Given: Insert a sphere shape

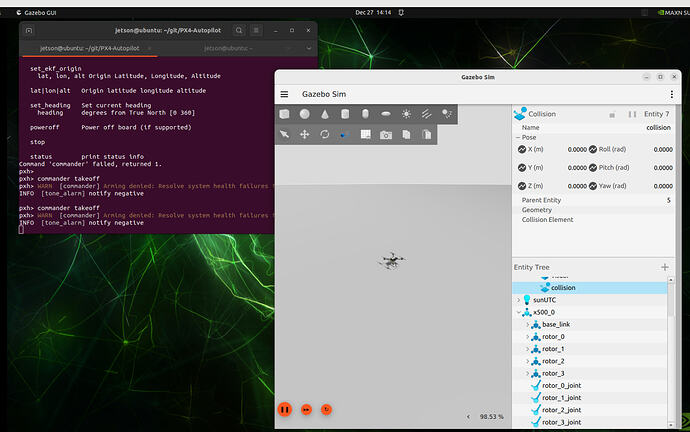Looking at the screenshot, I should click(305, 114).
